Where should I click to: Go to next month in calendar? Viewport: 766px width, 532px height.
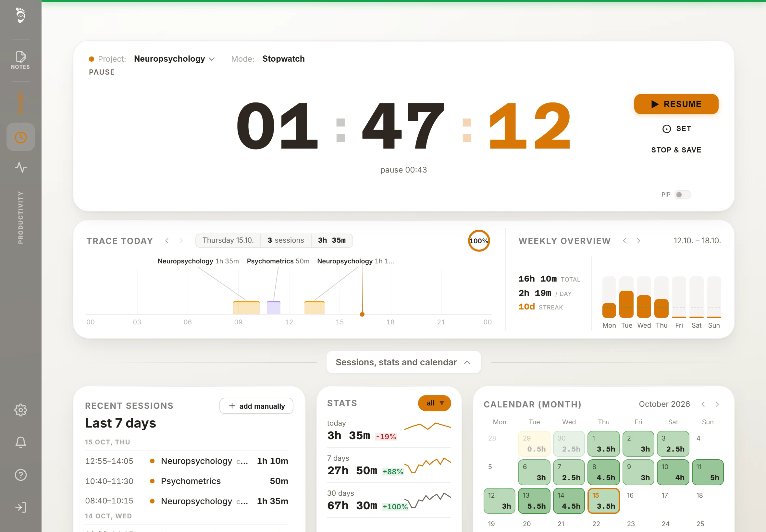[717, 404]
